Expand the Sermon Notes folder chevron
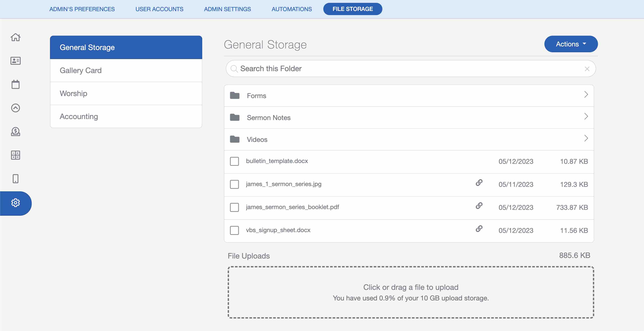Screen dimensions: 644x331 pos(586,116)
